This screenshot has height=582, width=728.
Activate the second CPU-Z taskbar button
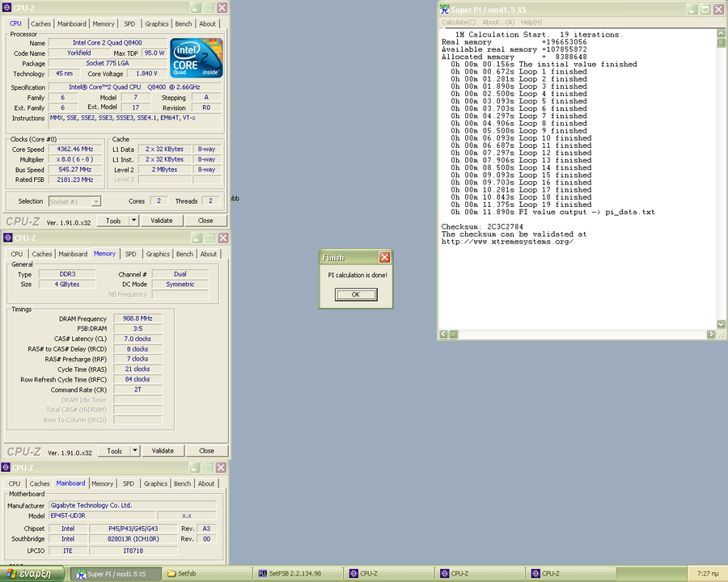coord(480,574)
